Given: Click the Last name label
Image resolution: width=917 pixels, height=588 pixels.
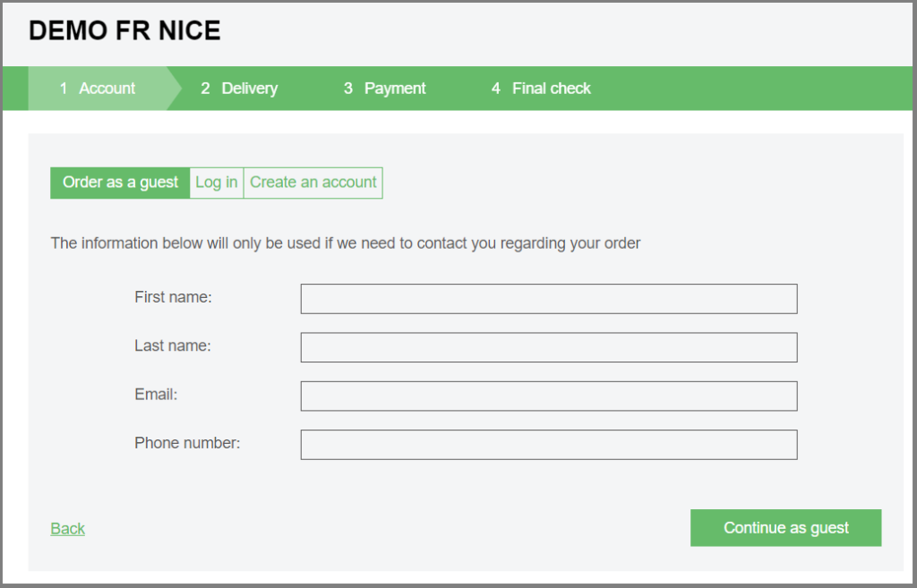Looking at the screenshot, I should tap(173, 345).
